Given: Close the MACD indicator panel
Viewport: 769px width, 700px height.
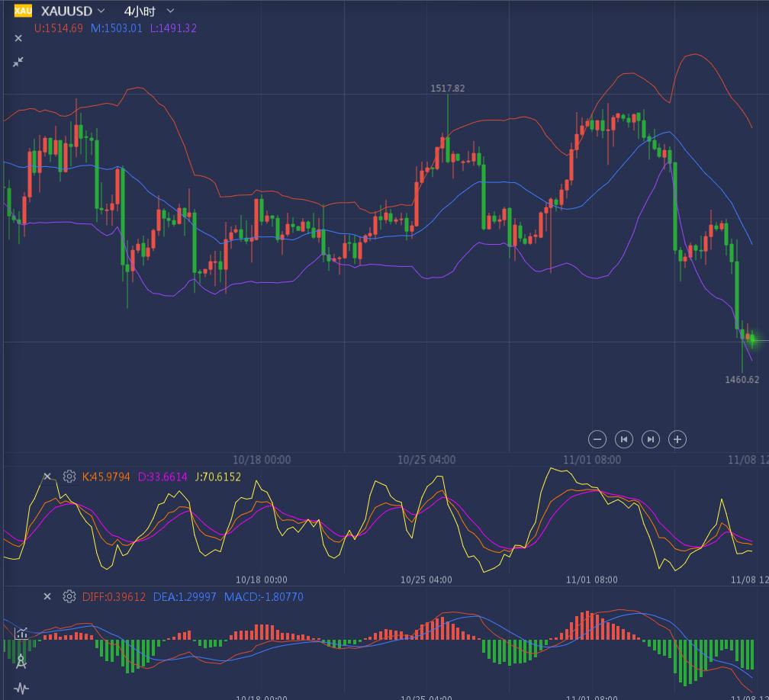Looking at the screenshot, I should (47, 596).
